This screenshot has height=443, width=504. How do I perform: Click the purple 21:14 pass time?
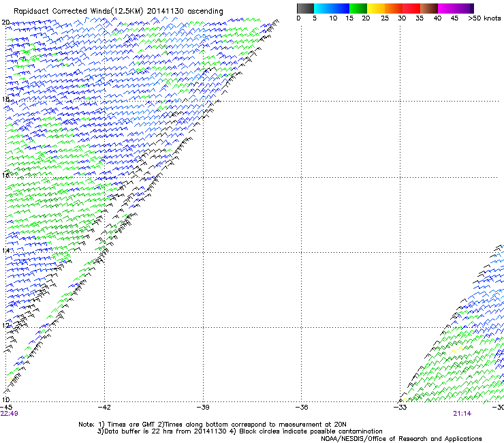click(x=462, y=414)
